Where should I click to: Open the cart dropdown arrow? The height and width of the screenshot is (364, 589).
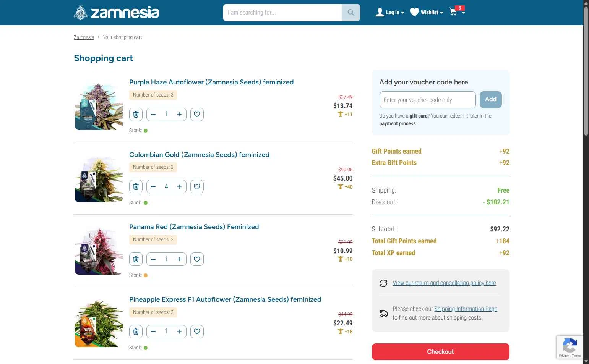pos(463,13)
